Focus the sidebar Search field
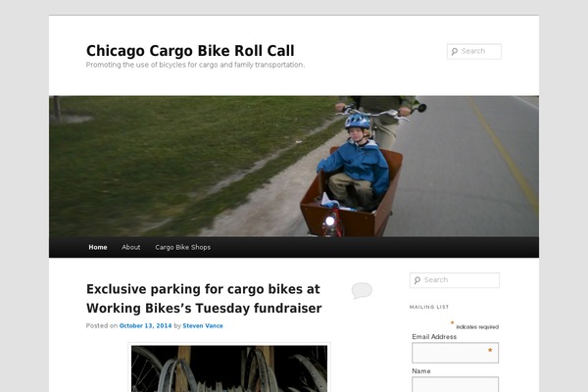Image resolution: width=588 pixels, height=392 pixels. point(455,280)
